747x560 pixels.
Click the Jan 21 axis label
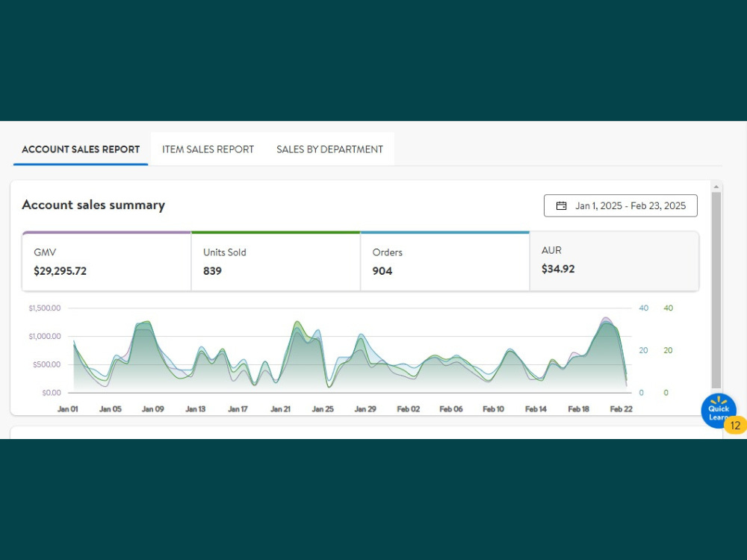coord(280,409)
